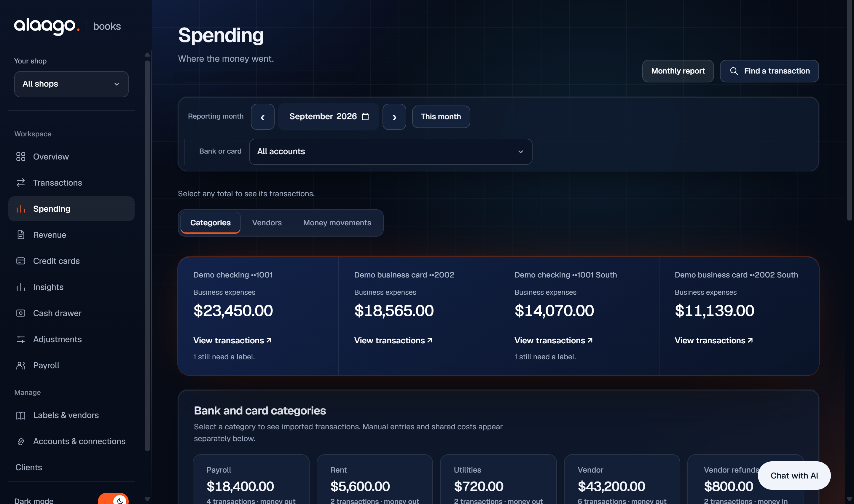The image size is (854, 504).
Task: Open the Chat with AI button
Action: (x=794, y=476)
